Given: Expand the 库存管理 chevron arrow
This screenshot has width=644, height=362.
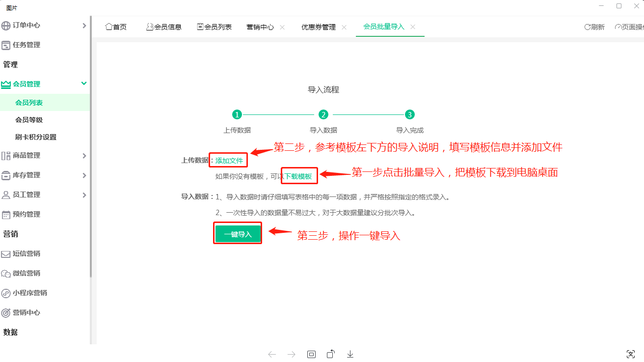Looking at the screenshot, I should tap(84, 175).
